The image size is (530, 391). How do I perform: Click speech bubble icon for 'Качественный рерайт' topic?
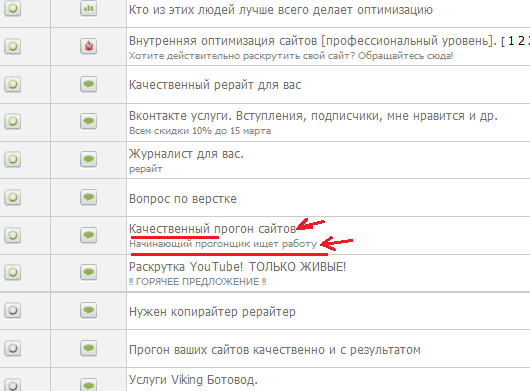(x=89, y=84)
